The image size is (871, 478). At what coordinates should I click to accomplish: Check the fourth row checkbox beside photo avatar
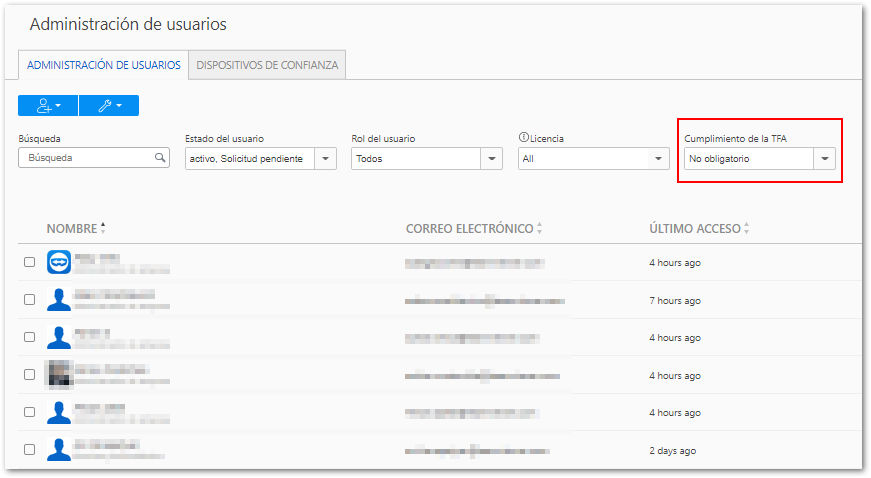29,375
